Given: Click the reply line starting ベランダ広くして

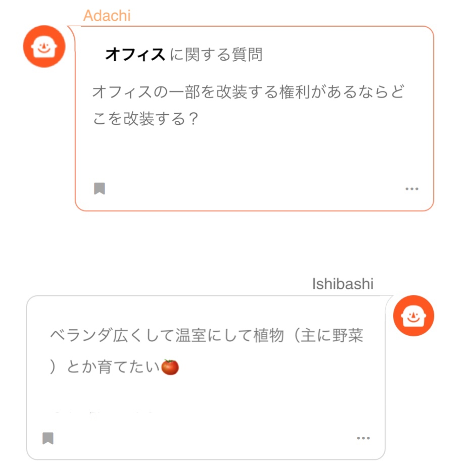Looking at the screenshot, I should 206,336.
